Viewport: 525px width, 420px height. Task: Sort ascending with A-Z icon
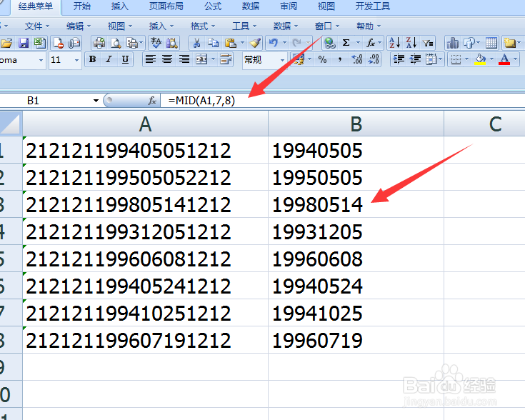[x=394, y=43]
